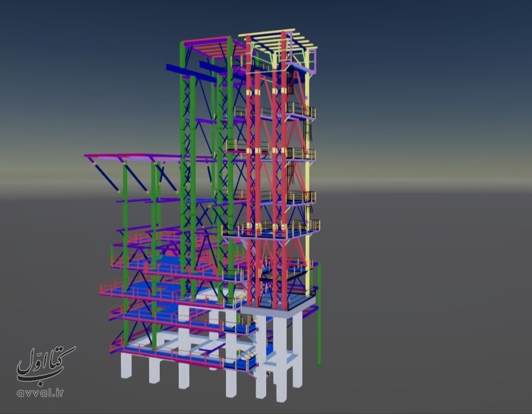Click the purple cantilever canopy on the left

coord(133,158)
